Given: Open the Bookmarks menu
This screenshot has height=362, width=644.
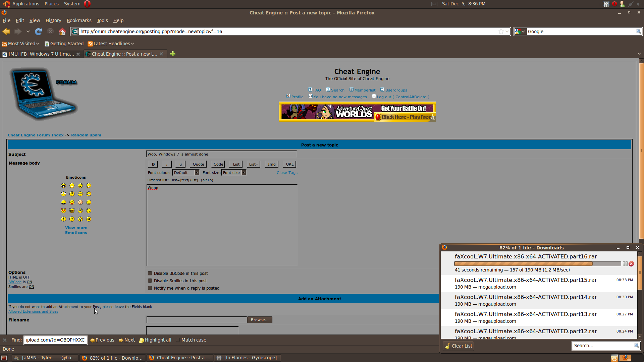Looking at the screenshot, I should pyautogui.click(x=79, y=20).
